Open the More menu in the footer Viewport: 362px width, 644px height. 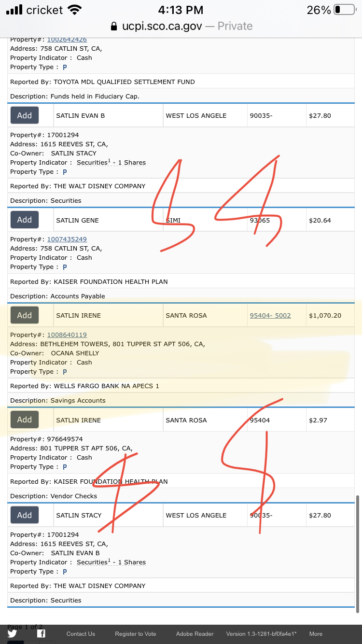coord(316,634)
